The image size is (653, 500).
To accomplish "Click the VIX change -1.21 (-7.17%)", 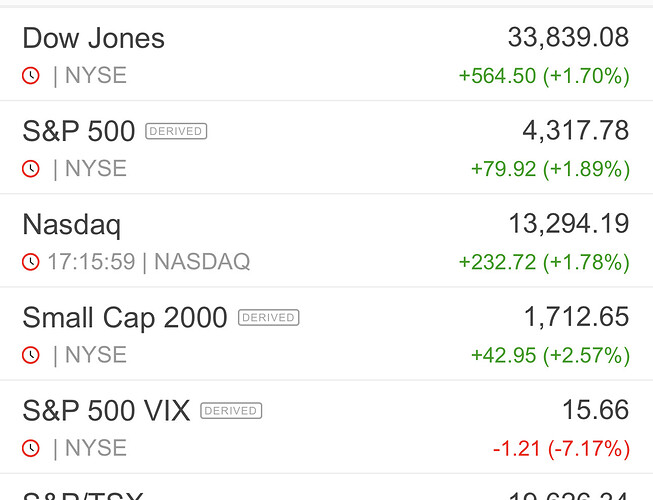I will (561, 448).
